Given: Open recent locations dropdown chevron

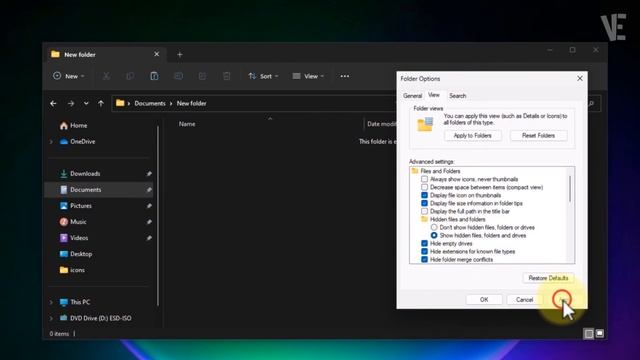Looking at the screenshot, I should 86,104.
